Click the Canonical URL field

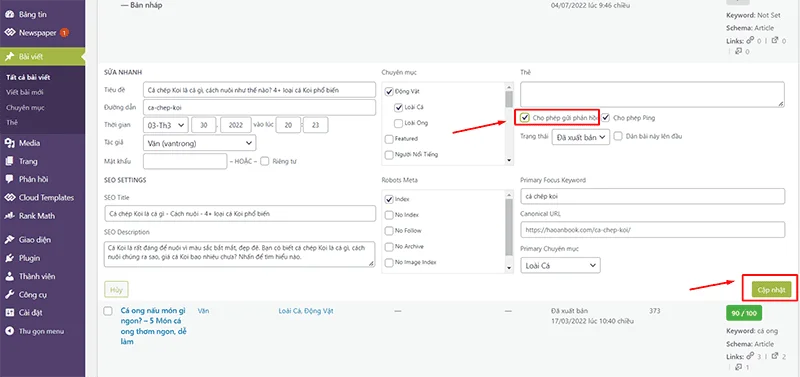pyautogui.click(x=653, y=230)
